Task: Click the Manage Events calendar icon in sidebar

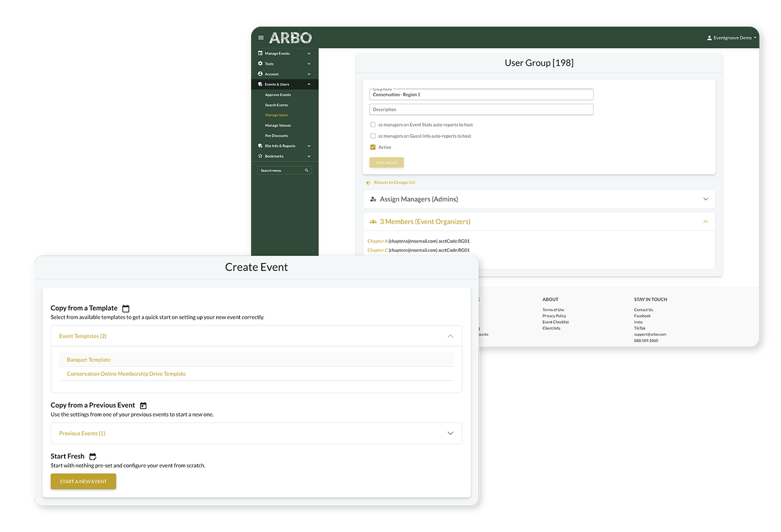Action: tap(260, 53)
